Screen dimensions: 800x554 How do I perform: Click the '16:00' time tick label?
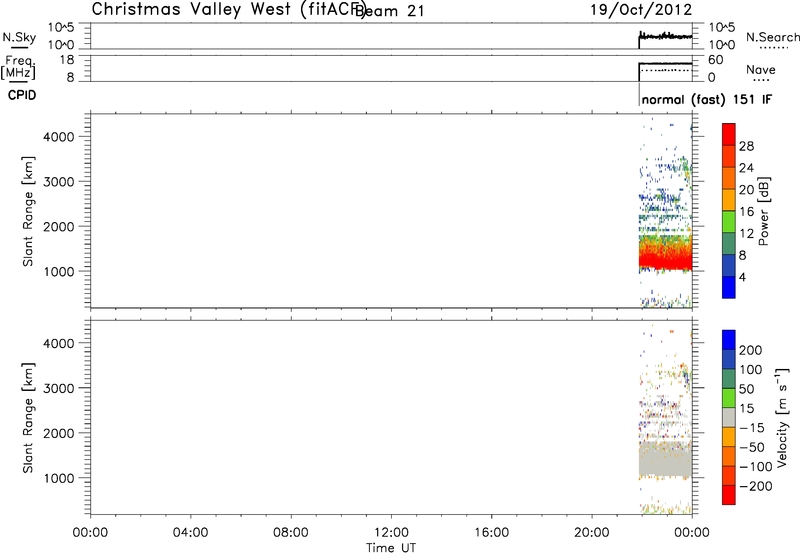pos(491,533)
